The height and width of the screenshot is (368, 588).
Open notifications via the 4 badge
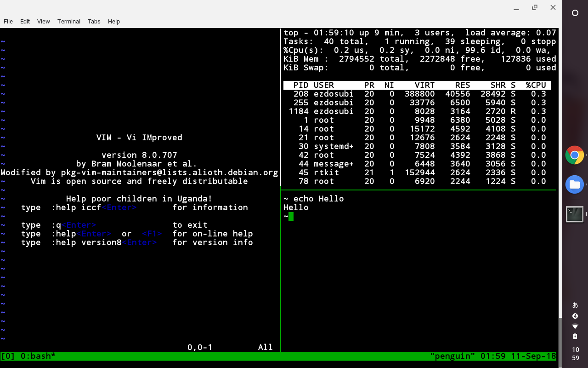(575, 316)
